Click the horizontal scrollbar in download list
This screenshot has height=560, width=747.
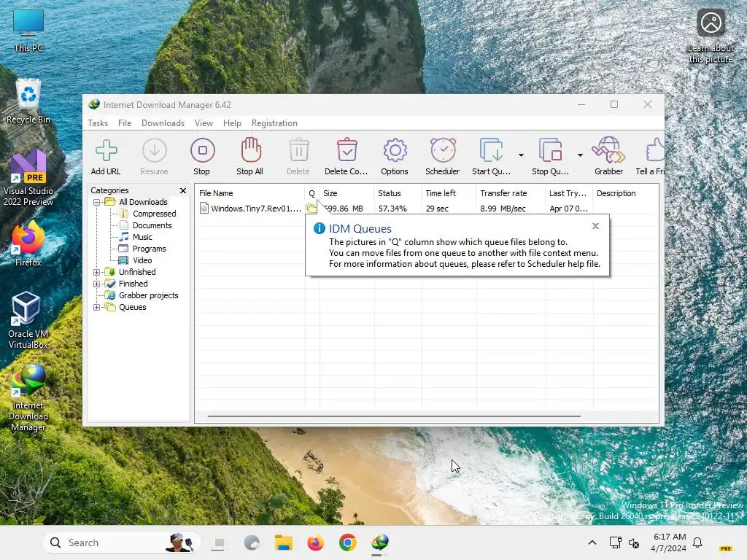(x=394, y=416)
